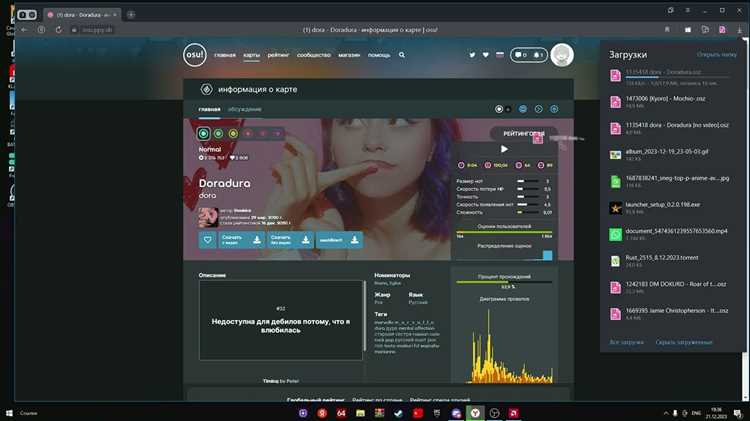Open the search magnifier in osu! navbar
750x421 pixels.
pyautogui.click(x=402, y=55)
